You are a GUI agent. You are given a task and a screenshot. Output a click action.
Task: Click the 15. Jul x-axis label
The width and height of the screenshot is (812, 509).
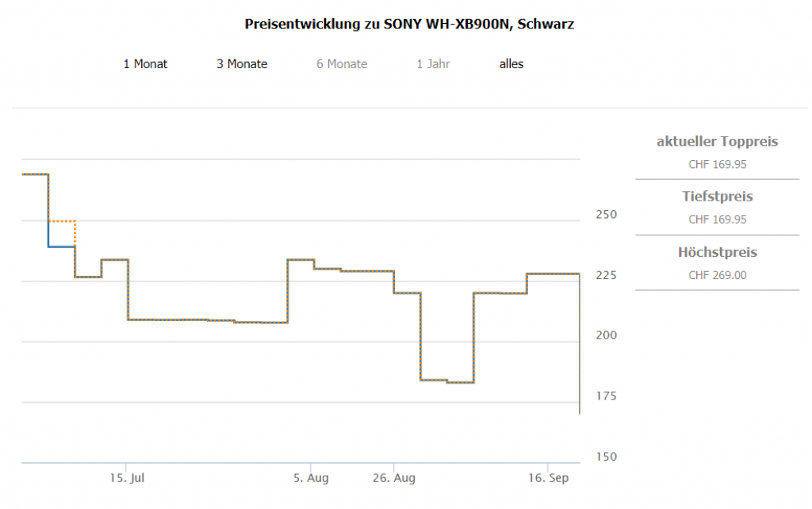point(127,478)
